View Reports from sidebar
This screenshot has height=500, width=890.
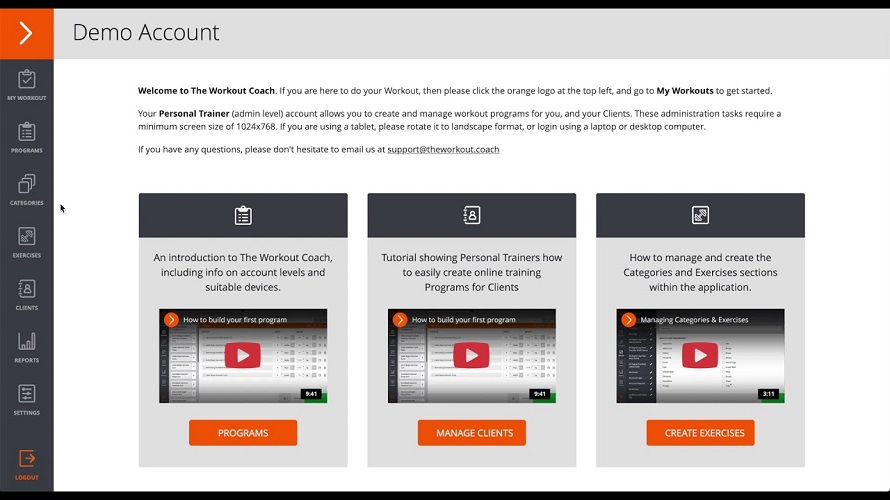(x=27, y=347)
